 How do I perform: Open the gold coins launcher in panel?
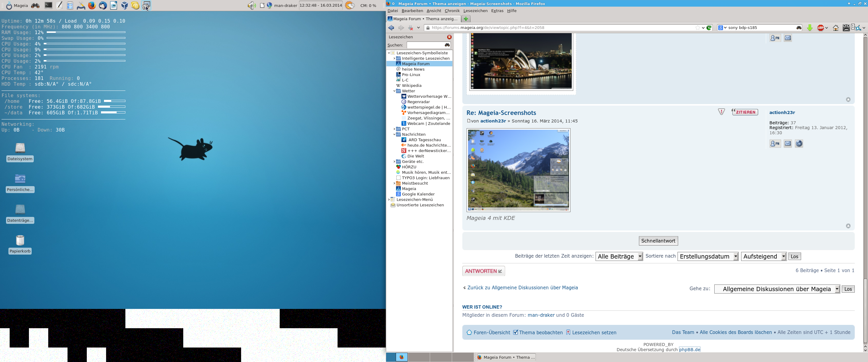[x=135, y=5]
